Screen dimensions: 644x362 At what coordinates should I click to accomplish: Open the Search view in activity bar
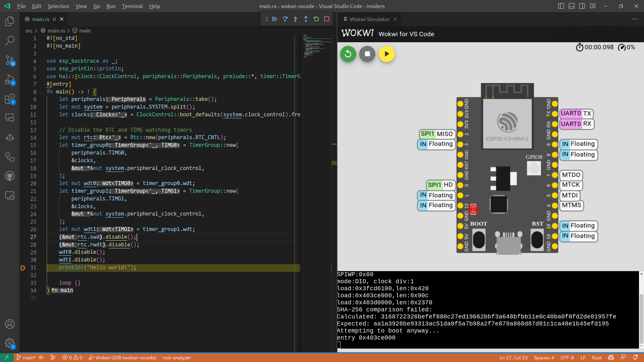click(x=10, y=41)
